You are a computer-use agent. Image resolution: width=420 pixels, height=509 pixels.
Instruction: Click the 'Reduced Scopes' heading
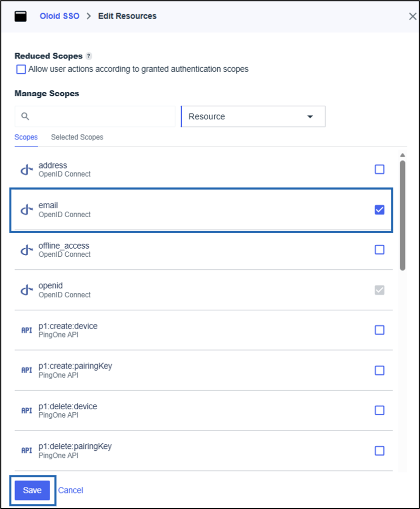(x=48, y=56)
